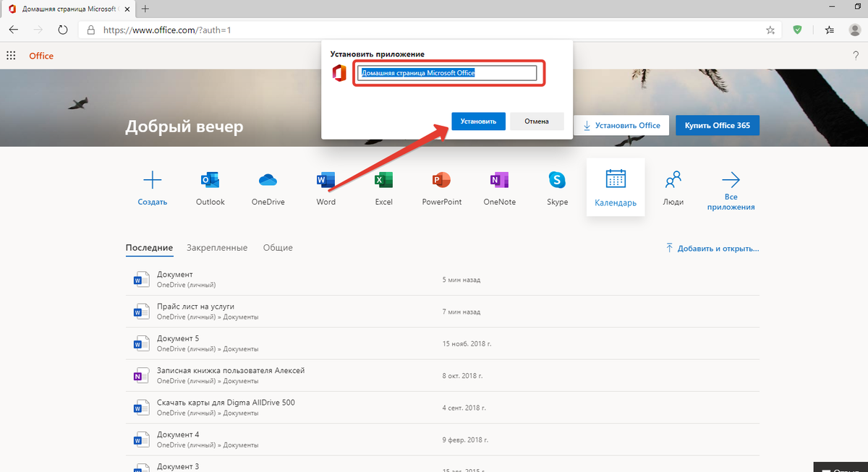Click the '7 мин назад' timestamp
The image size is (868, 472).
click(461, 312)
